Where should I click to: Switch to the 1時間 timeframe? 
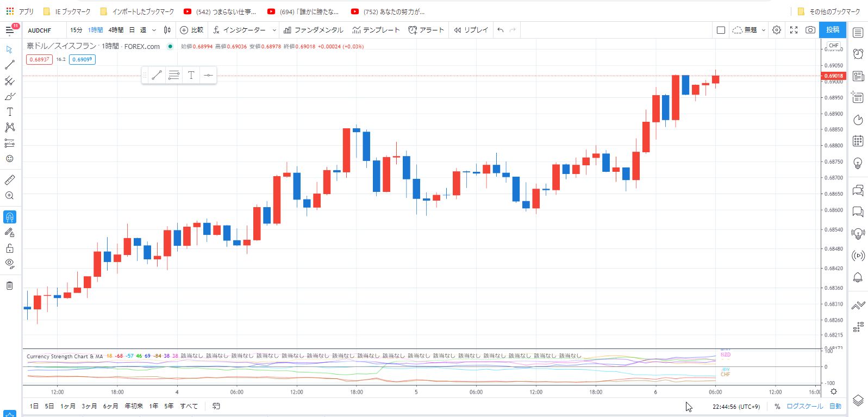point(96,30)
